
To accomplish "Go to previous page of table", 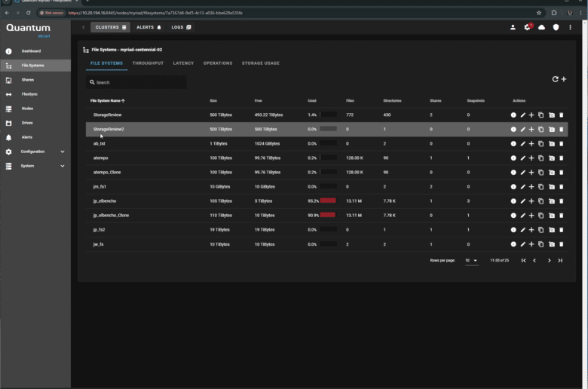I will [x=534, y=260].
